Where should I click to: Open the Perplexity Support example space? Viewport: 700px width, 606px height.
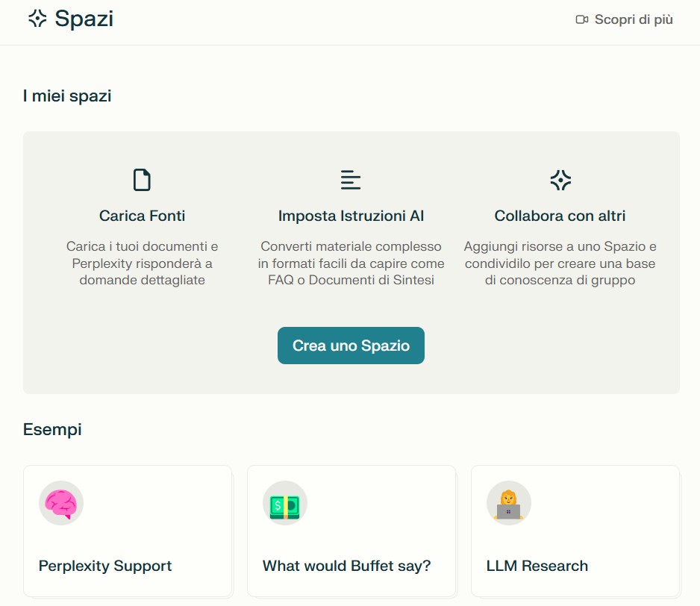[127, 530]
